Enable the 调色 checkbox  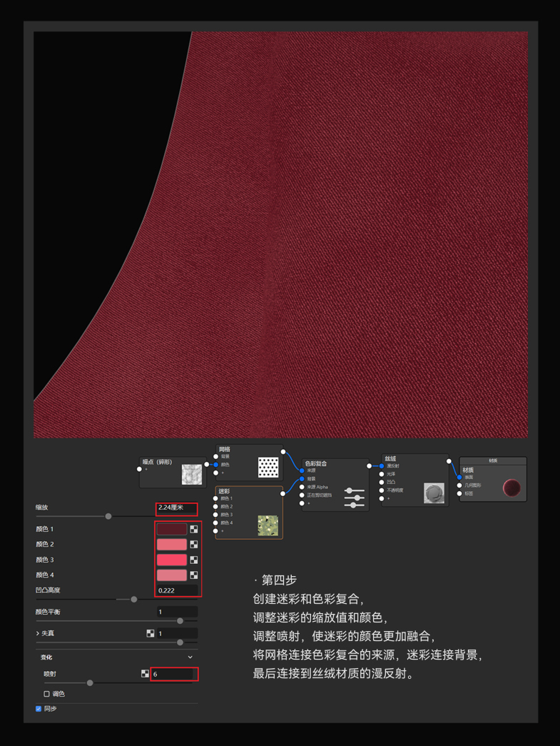coord(47,694)
